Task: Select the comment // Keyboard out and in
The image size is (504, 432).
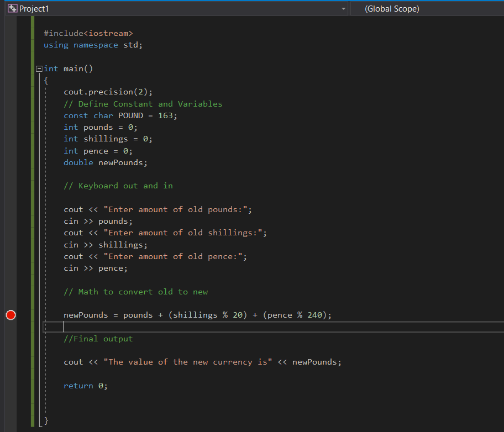Action: pyautogui.click(x=118, y=186)
